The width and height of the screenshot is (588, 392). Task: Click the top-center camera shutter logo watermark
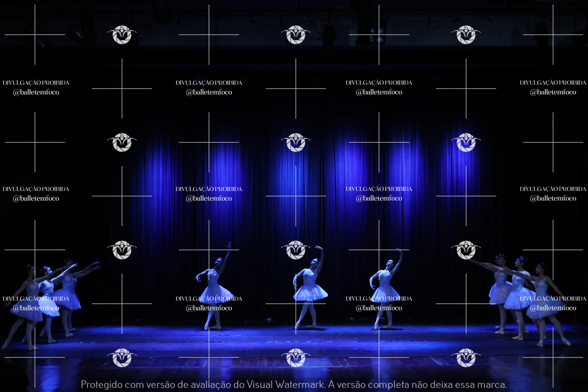(x=296, y=35)
